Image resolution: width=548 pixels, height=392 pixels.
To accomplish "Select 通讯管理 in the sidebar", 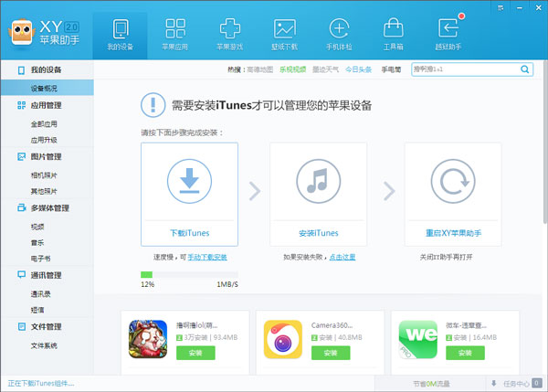I will coord(47,275).
